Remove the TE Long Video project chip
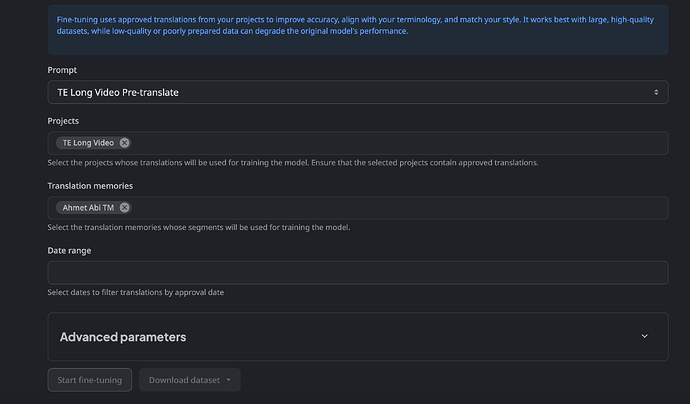The image size is (690, 404). coord(125,143)
